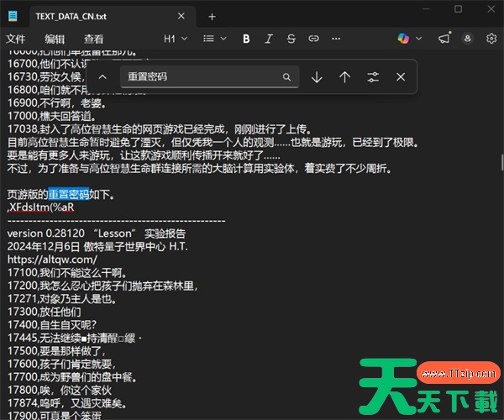This screenshot has width=504, height=420.
Task: Open the 查看 menu
Action: click(94, 39)
